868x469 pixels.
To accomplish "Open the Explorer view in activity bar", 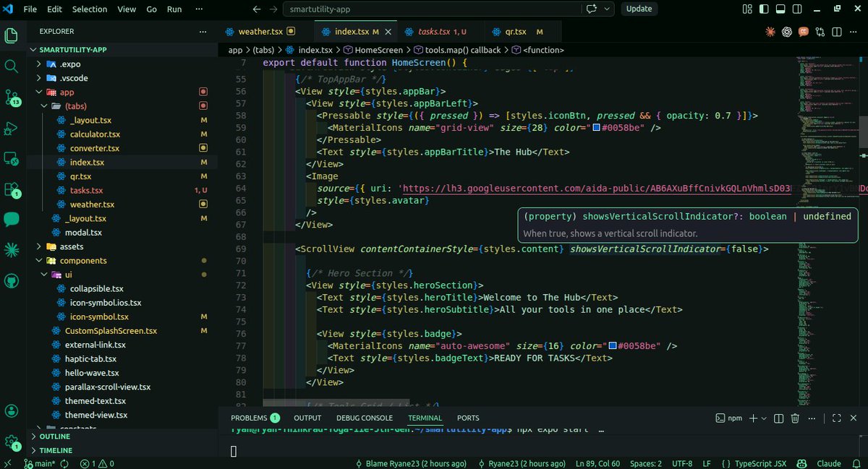I will click(x=12, y=35).
